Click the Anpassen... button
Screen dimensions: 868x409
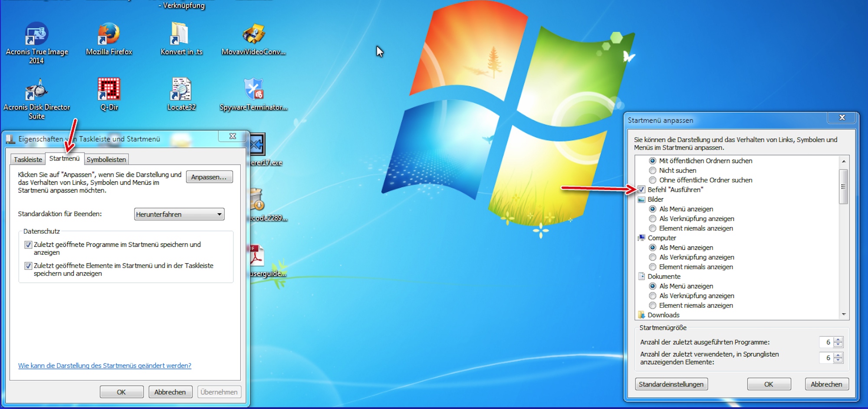[x=209, y=177]
